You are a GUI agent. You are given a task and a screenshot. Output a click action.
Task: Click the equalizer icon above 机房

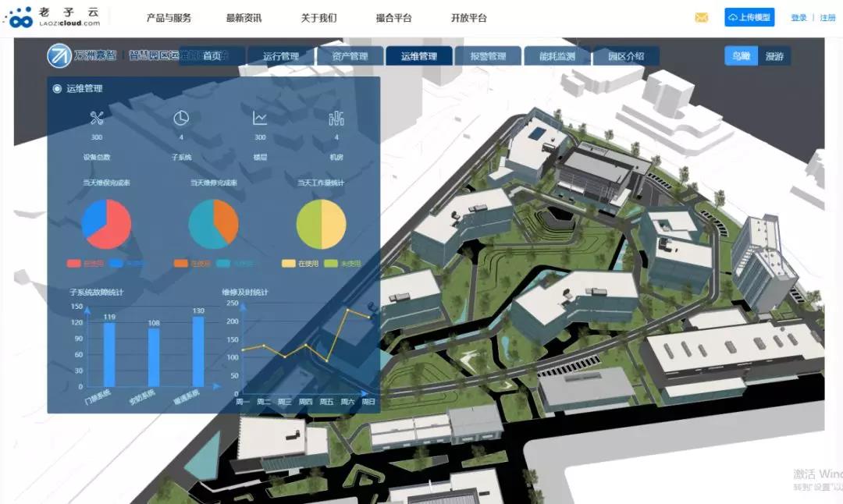click(x=336, y=119)
